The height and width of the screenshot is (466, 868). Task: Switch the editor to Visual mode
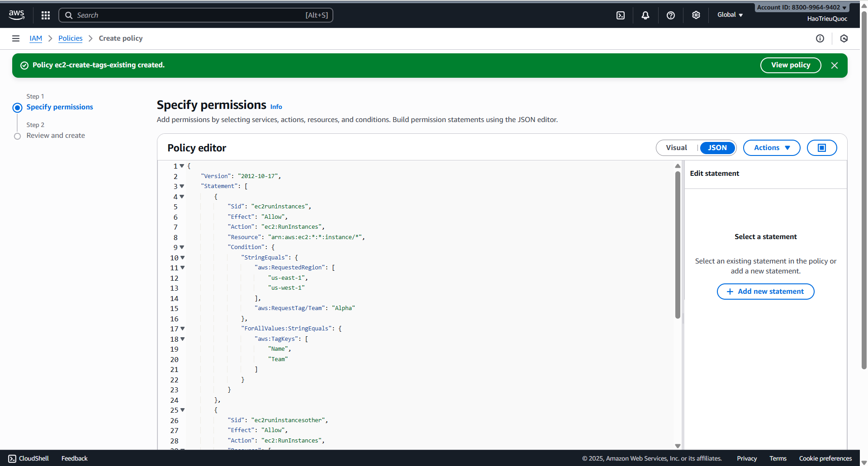tap(676, 147)
